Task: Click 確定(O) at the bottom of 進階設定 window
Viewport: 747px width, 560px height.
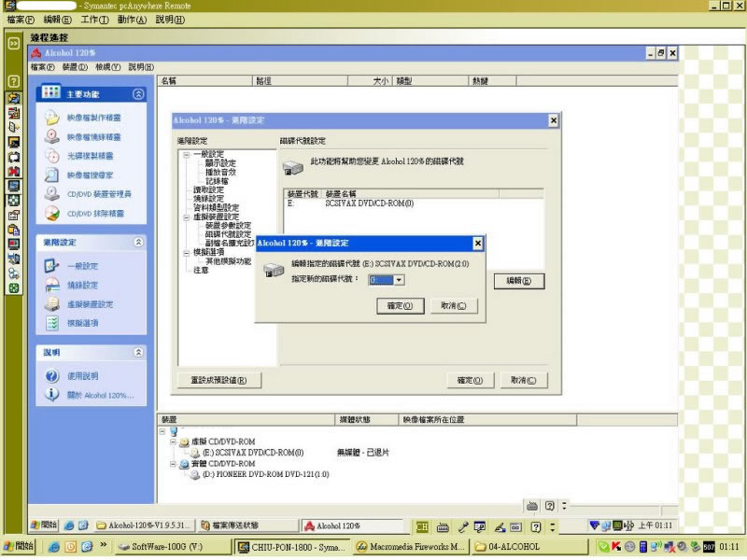Action: pyautogui.click(x=471, y=381)
